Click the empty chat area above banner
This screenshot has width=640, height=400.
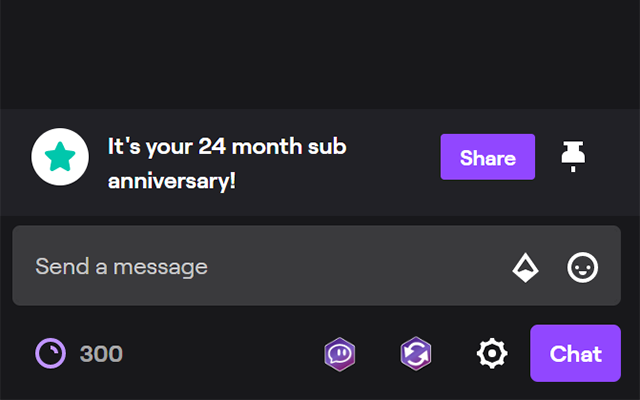pos(320,54)
